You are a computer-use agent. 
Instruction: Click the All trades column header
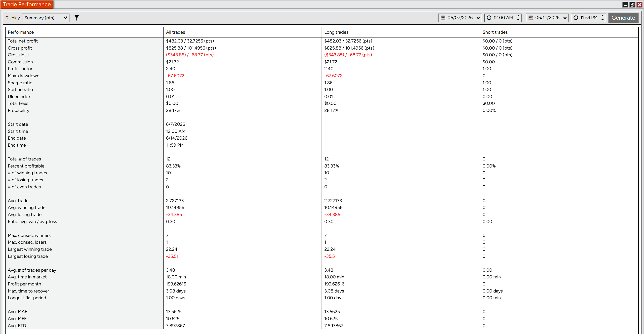click(175, 32)
